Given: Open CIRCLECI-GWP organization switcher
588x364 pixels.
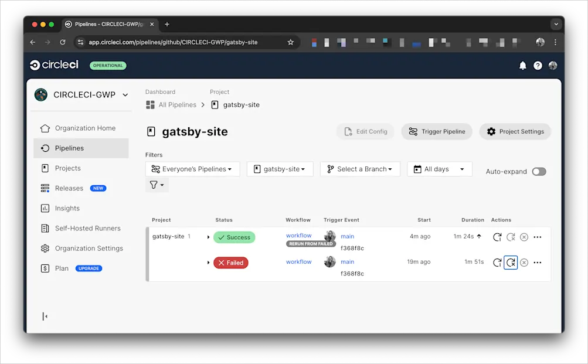Looking at the screenshot, I should click(x=81, y=95).
